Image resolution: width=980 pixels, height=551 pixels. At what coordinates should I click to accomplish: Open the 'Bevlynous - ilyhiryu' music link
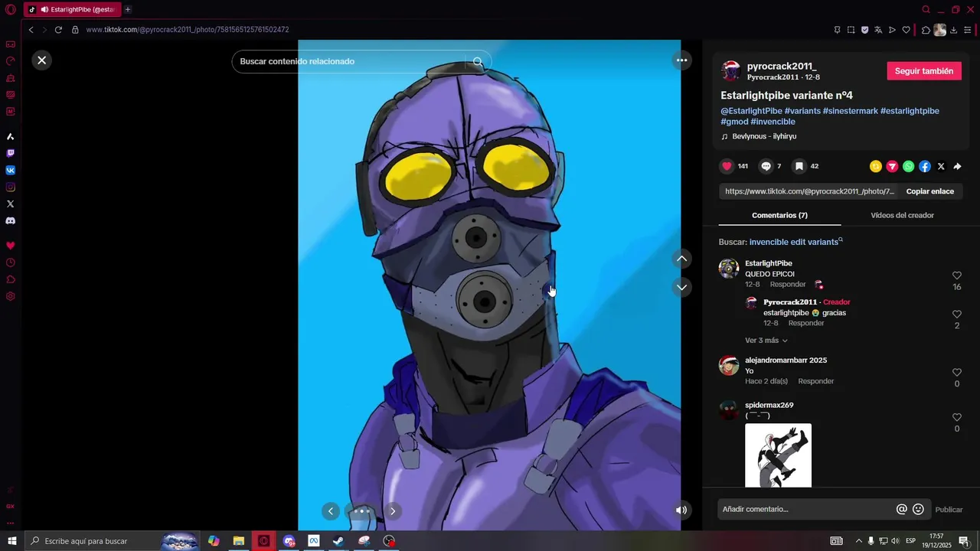(764, 136)
